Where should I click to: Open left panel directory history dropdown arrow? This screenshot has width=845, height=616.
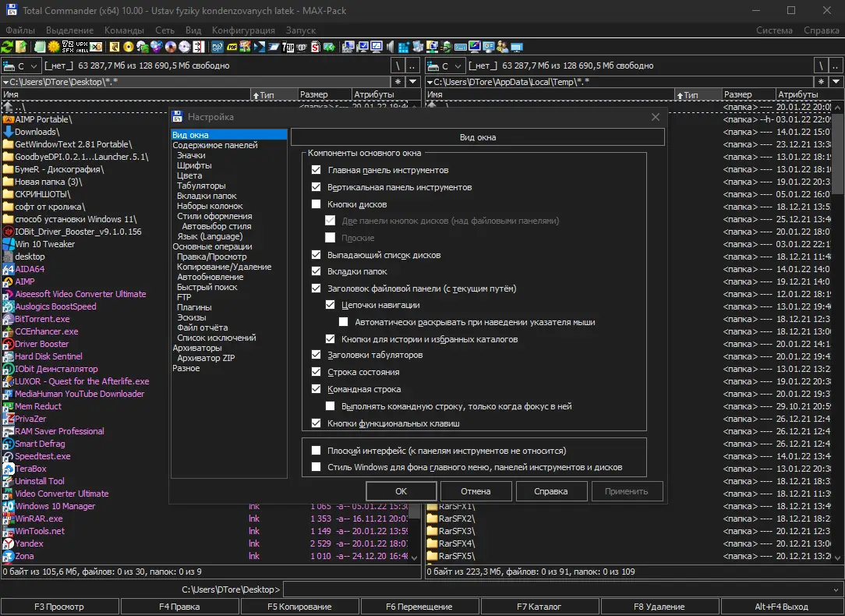coord(413,82)
